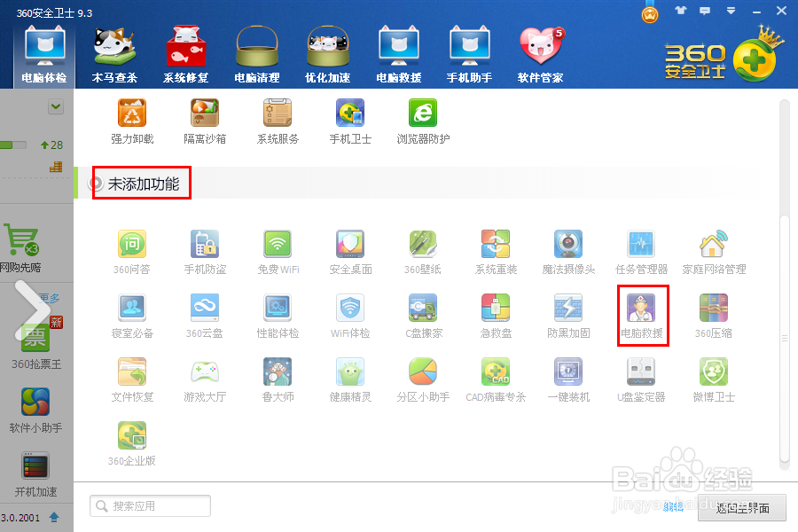This screenshot has width=798, height=532.
Task: Add the 360壁纸 feature
Action: (423, 253)
